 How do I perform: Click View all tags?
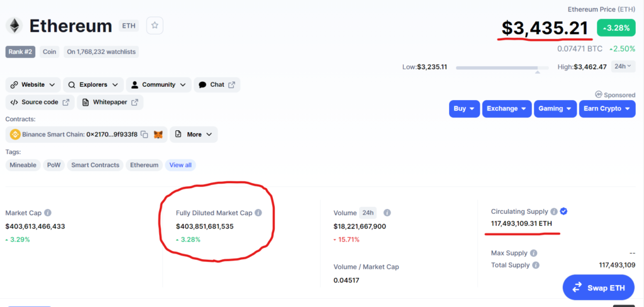coord(180,165)
